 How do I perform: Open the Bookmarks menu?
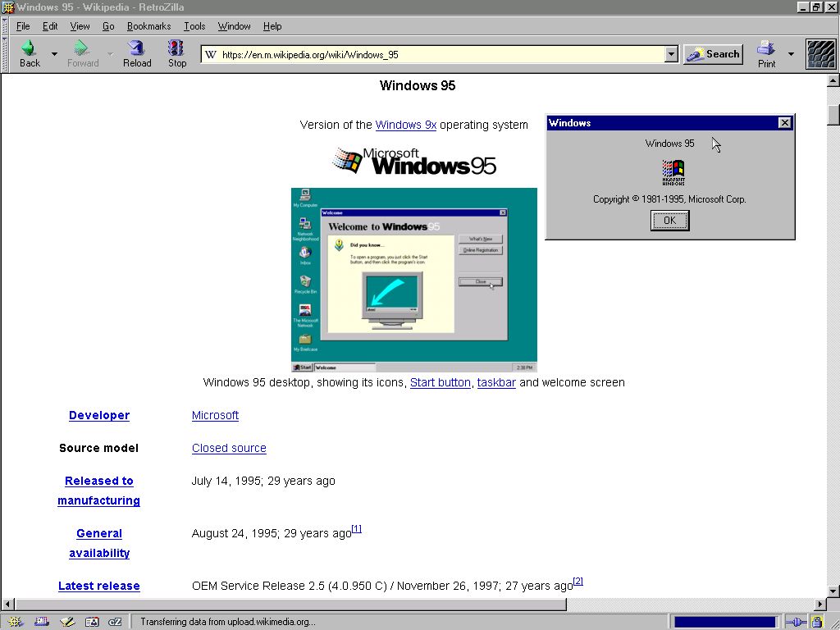click(148, 26)
